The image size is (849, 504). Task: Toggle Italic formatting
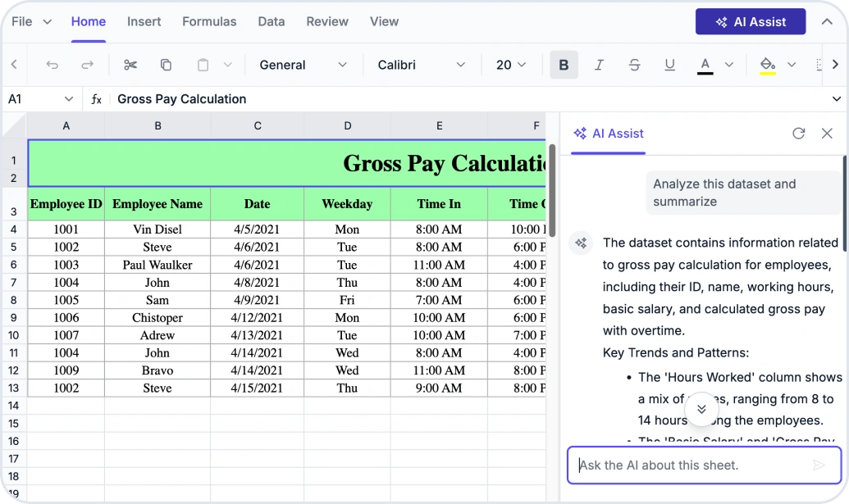click(599, 65)
